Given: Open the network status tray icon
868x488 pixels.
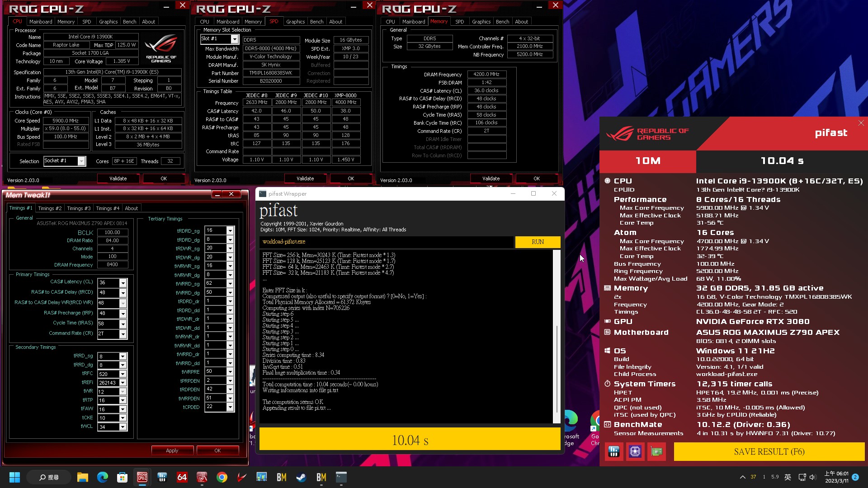Looking at the screenshot, I should [802, 477].
